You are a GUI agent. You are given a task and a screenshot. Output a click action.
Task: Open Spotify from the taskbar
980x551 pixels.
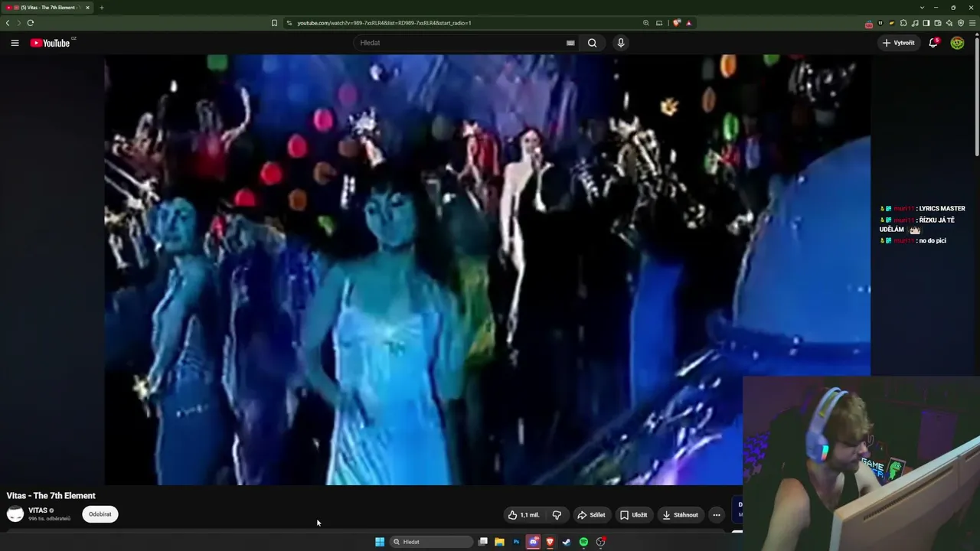pos(583,542)
